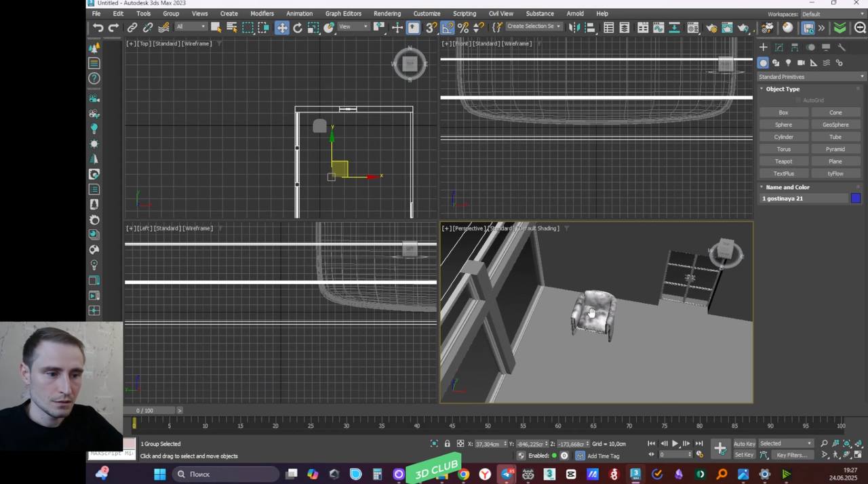Open the File menu
The width and height of the screenshot is (868, 484).
pos(96,14)
